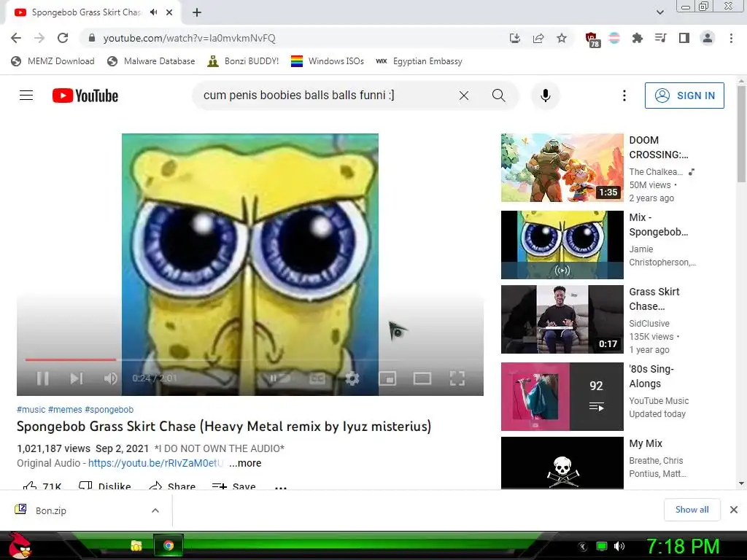
Task: Go to YouTube home via logo
Action: pyautogui.click(x=85, y=96)
